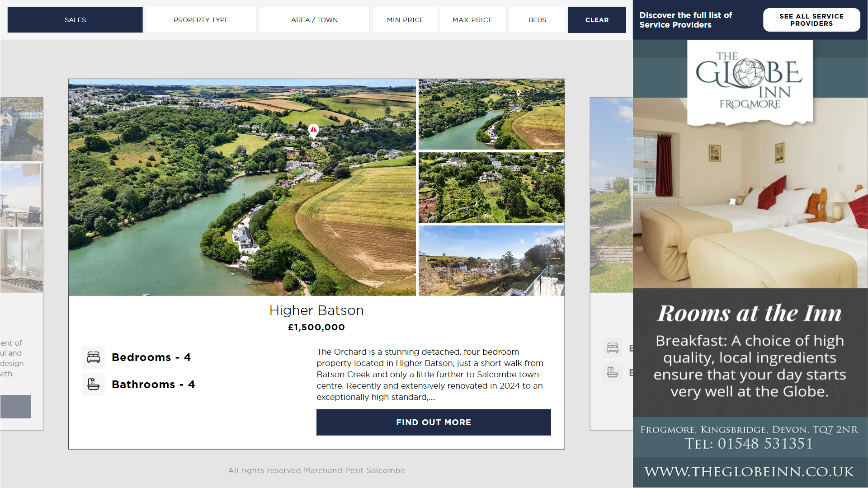Click Find Out More for Higher Batson

(434, 422)
